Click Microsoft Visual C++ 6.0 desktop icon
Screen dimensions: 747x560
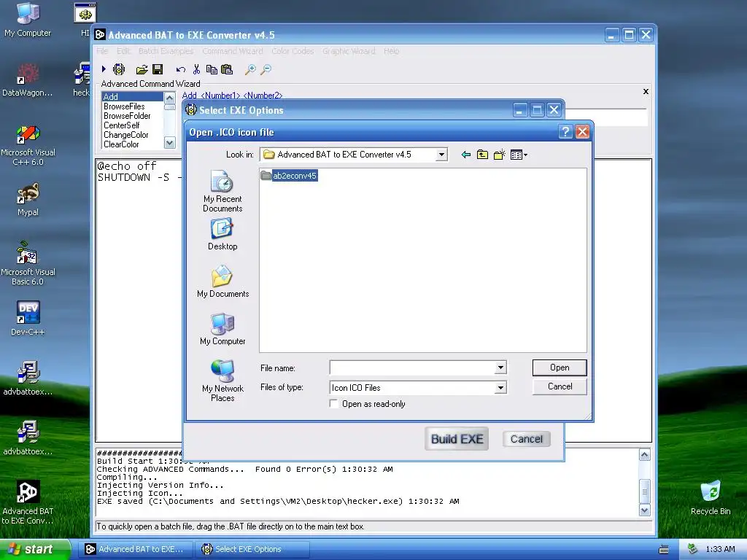coord(28,146)
